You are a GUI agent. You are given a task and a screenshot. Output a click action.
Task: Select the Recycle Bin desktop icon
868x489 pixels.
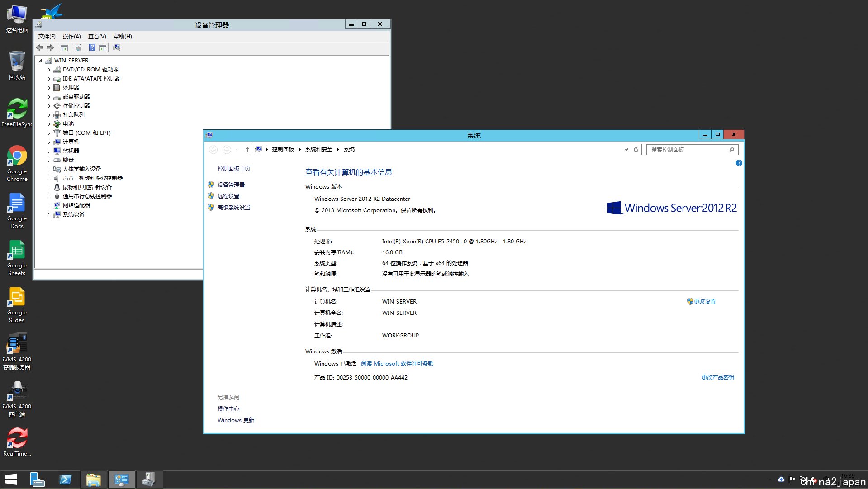point(17,66)
